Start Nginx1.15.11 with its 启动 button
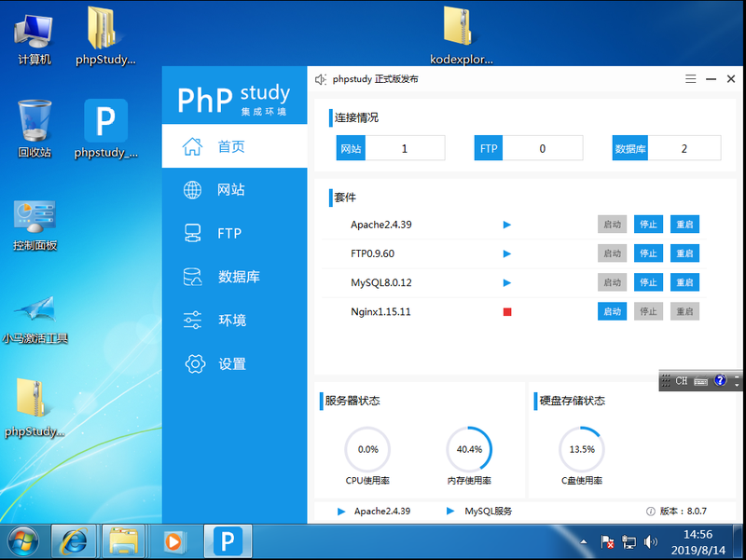 pos(613,311)
